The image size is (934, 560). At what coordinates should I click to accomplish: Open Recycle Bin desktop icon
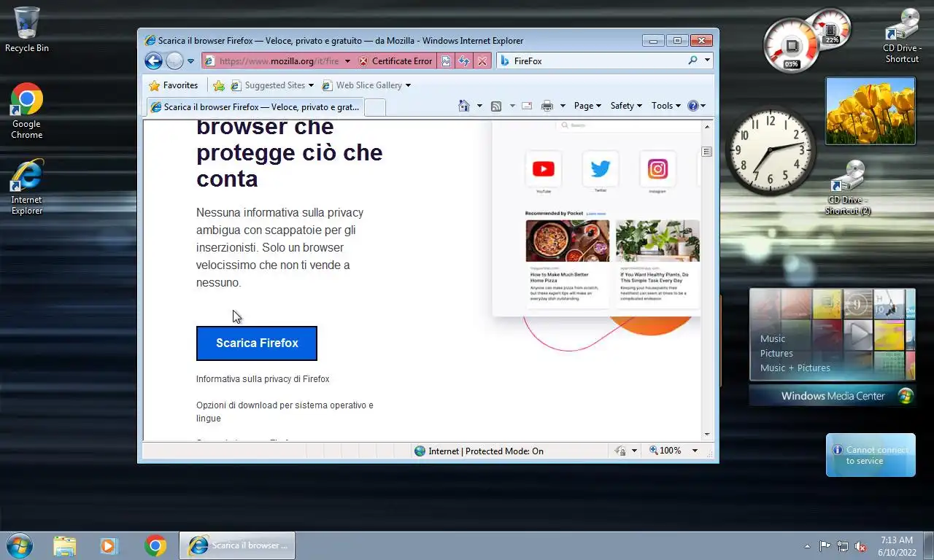[x=27, y=29]
